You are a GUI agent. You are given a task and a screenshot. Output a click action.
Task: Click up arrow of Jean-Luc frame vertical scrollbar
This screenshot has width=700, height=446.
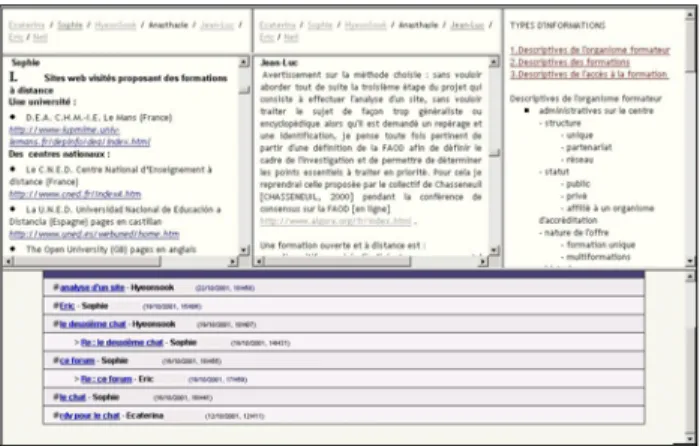coord(494,62)
